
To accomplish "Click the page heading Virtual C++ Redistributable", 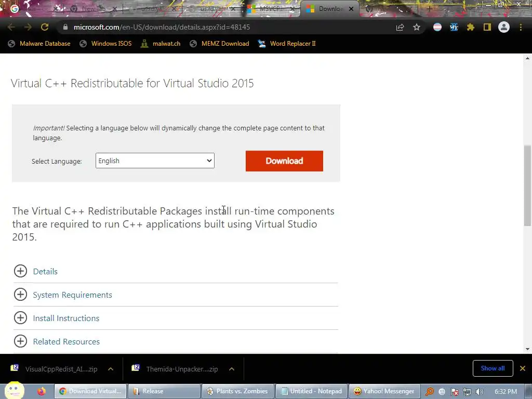I will pyautogui.click(x=132, y=83).
